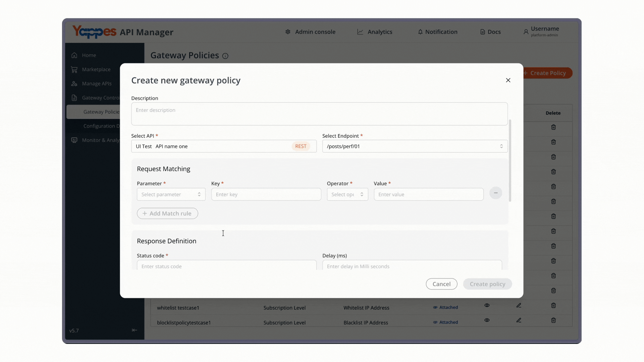Click the Gateway Control document icon
This screenshot has width=644, height=362.
point(74,98)
